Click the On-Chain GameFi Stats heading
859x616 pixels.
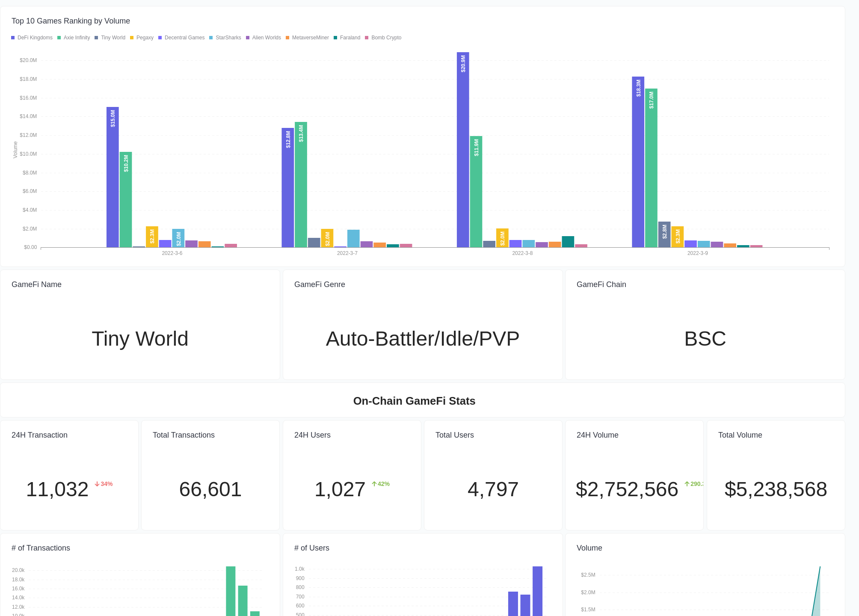tap(414, 401)
